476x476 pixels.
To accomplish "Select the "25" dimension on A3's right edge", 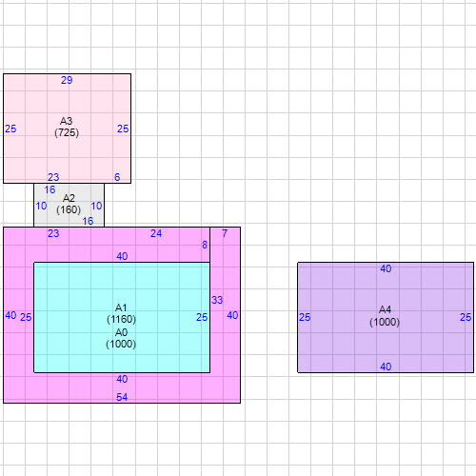I will click(123, 129).
